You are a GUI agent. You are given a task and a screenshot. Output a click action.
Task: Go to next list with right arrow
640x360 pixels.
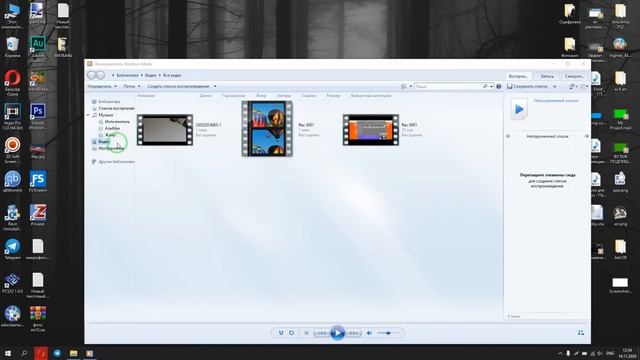587,136
